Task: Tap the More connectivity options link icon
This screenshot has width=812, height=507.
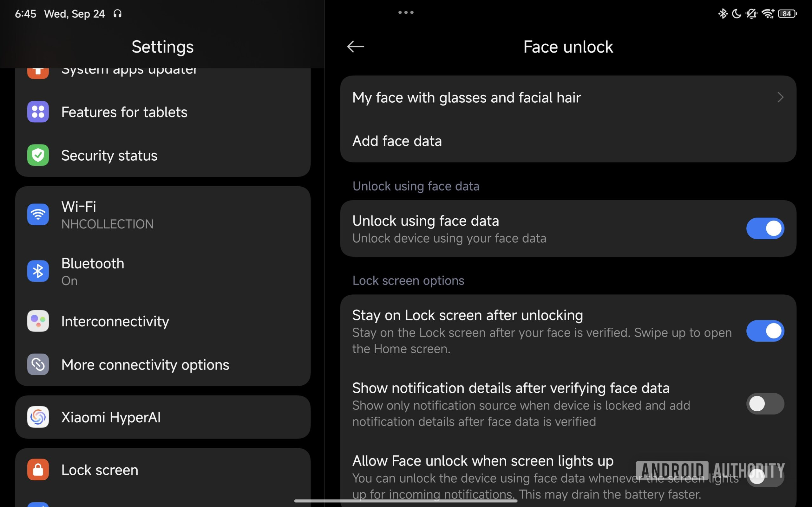Action: click(x=38, y=364)
